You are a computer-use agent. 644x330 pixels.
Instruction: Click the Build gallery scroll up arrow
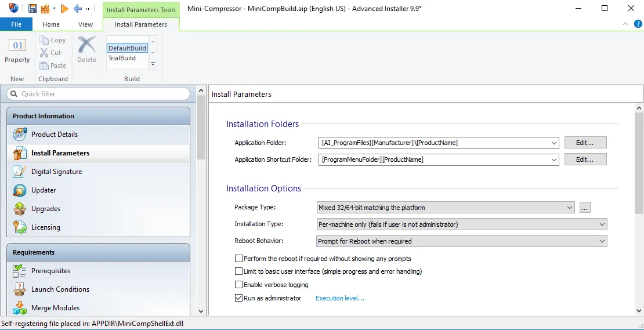153,41
